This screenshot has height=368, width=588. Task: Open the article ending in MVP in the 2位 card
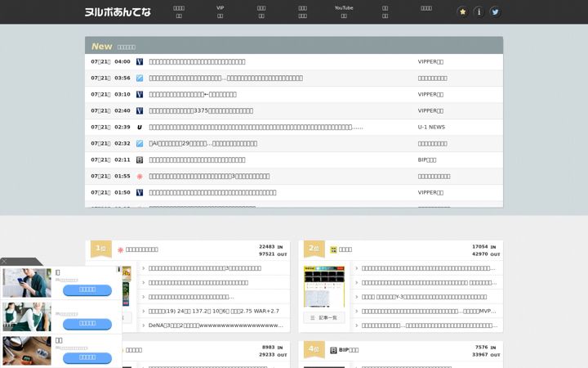coord(429,311)
